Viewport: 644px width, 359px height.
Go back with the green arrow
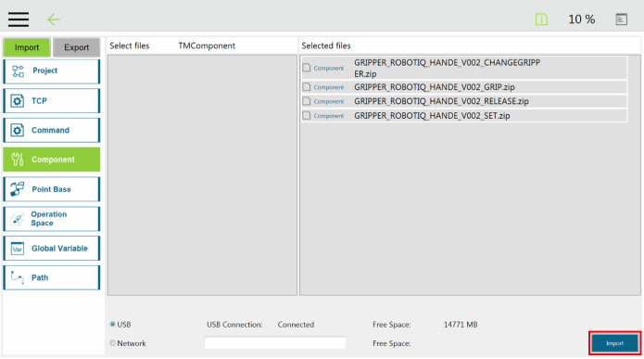(x=54, y=19)
